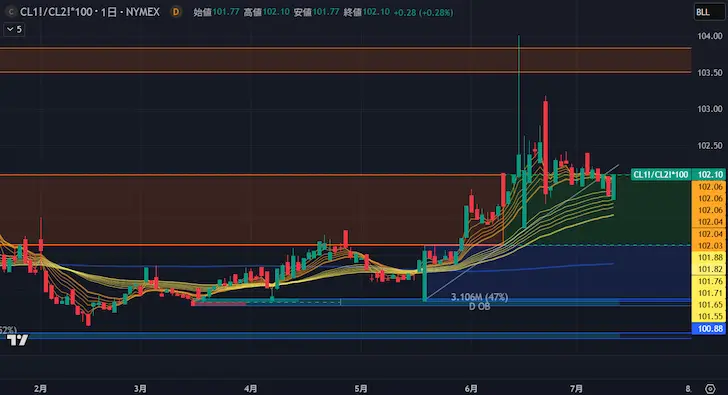The width and height of the screenshot is (728, 395).
Task: Click the 6月 label on time axis
Action: pos(471,389)
